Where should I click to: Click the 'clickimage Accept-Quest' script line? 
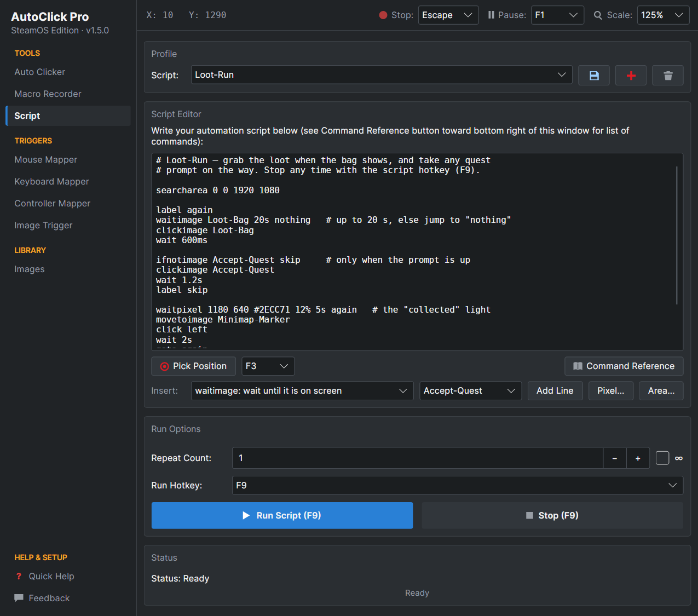215,269
